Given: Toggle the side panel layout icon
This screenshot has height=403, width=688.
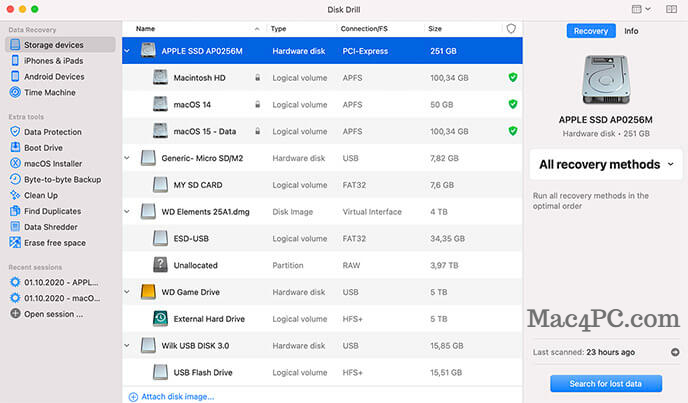Looking at the screenshot, I should click(x=671, y=9).
